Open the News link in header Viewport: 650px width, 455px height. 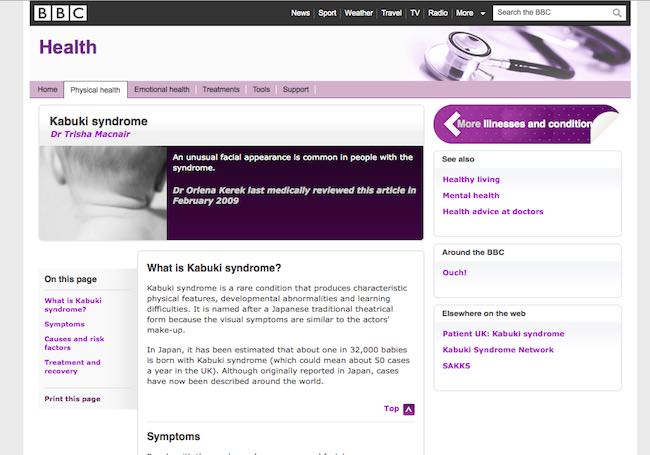(300, 13)
